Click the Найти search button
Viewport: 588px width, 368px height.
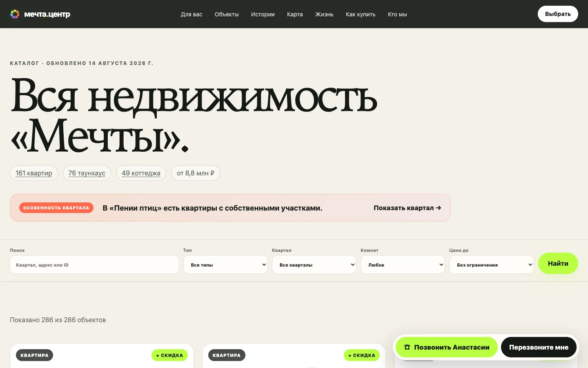[558, 263]
